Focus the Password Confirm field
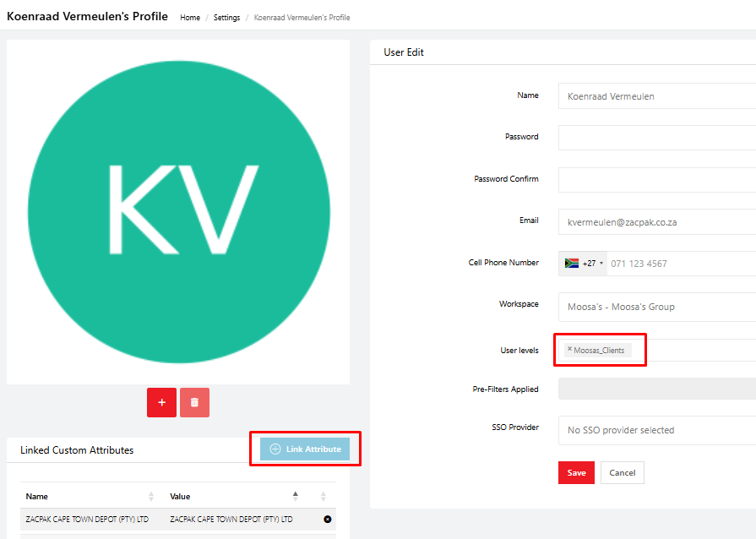The image size is (756, 539). pyautogui.click(x=655, y=179)
